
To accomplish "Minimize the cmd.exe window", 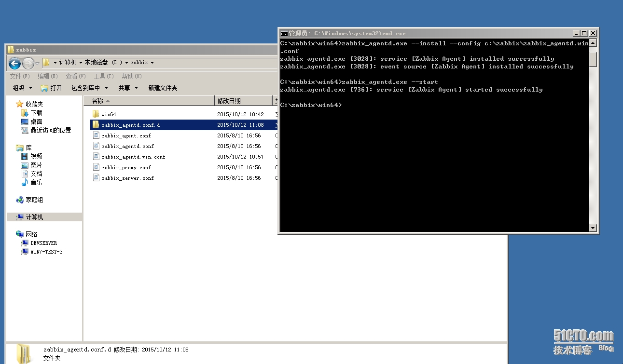I will pos(577,33).
